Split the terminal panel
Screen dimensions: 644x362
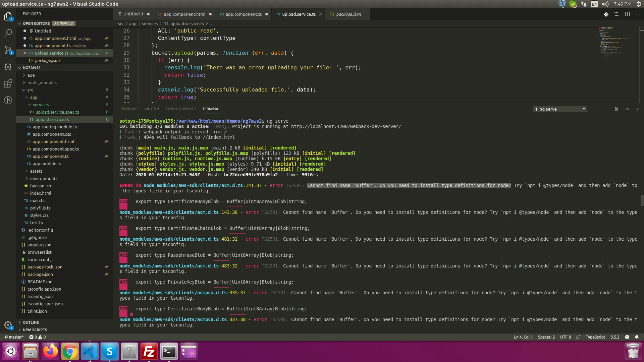606,109
